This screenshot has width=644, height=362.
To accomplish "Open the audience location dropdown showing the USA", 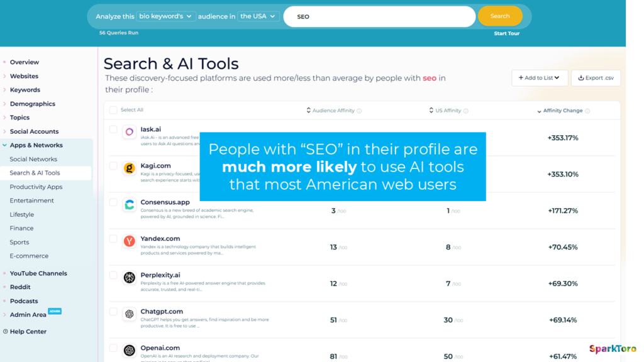I will (258, 16).
